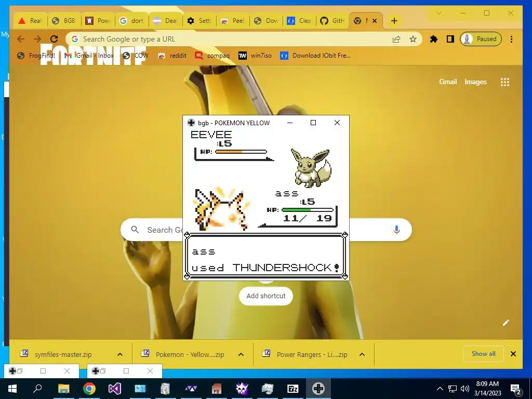
Task: Go back in Chrome
Action: tap(21, 39)
